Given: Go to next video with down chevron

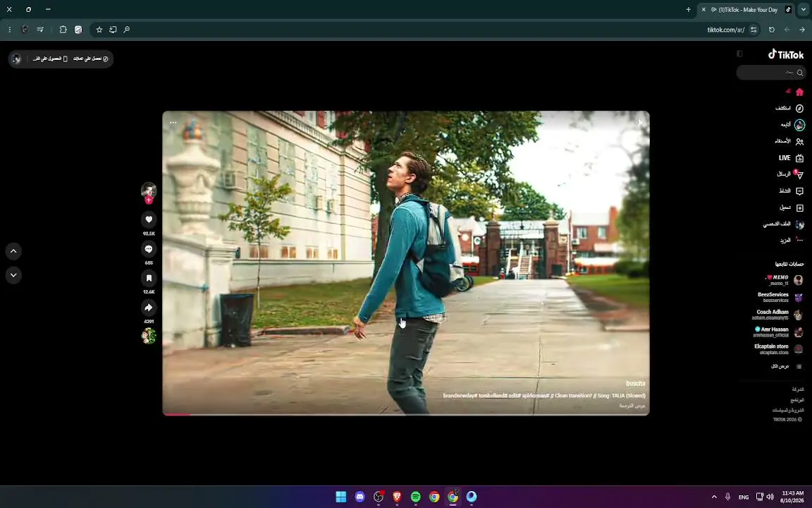Looking at the screenshot, I should point(13,275).
